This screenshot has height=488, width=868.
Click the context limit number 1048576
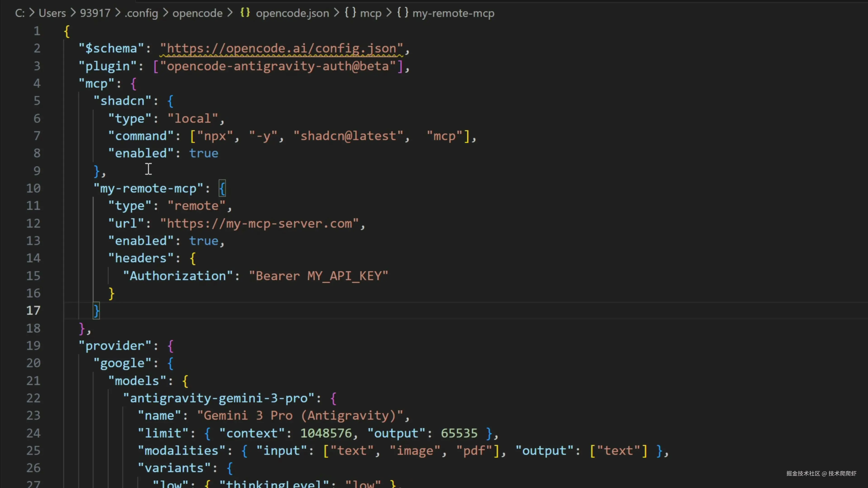pos(326,434)
